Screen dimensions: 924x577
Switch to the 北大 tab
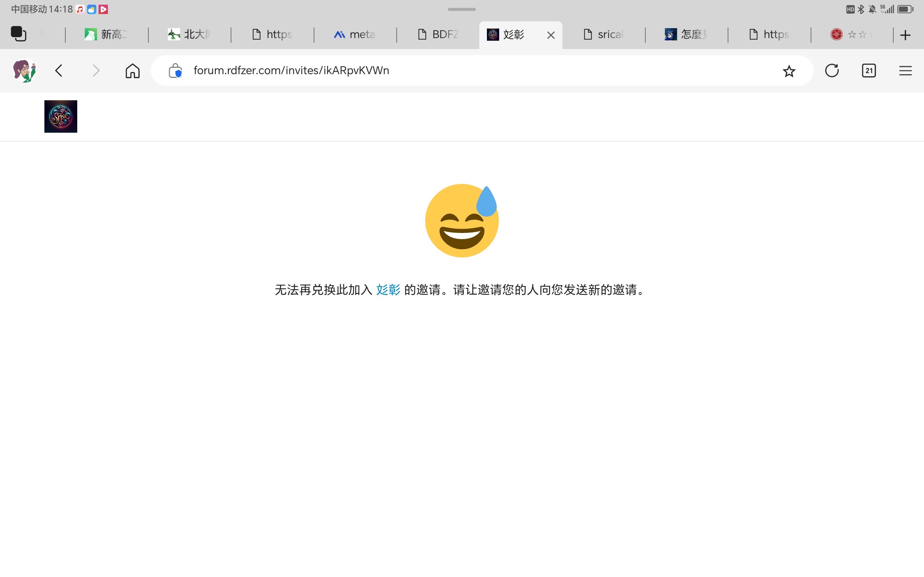click(x=189, y=34)
